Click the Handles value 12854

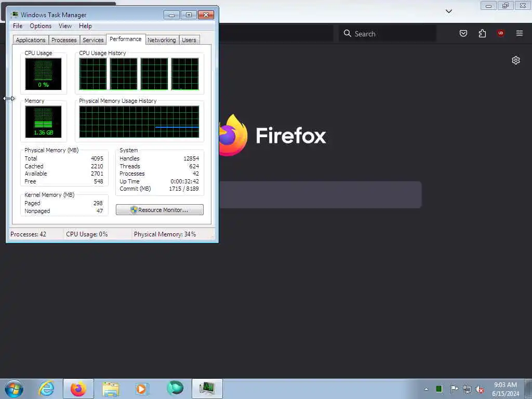click(x=191, y=158)
